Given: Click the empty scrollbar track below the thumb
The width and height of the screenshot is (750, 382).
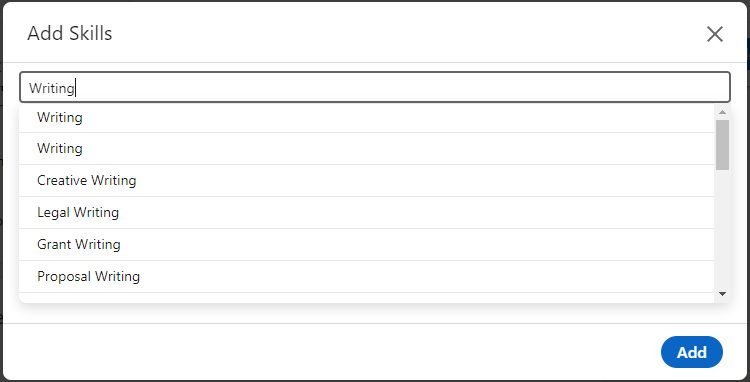Looking at the screenshot, I should coord(722,229).
